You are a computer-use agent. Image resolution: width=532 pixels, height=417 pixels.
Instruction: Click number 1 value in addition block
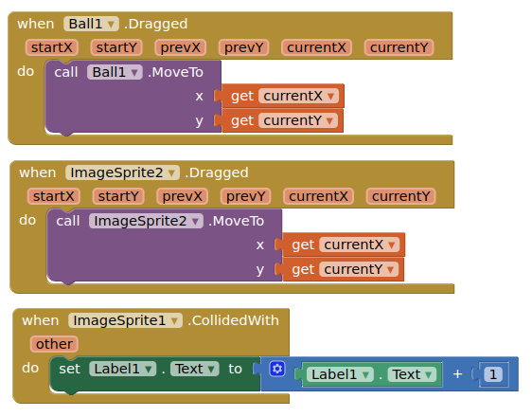coord(493,374)
